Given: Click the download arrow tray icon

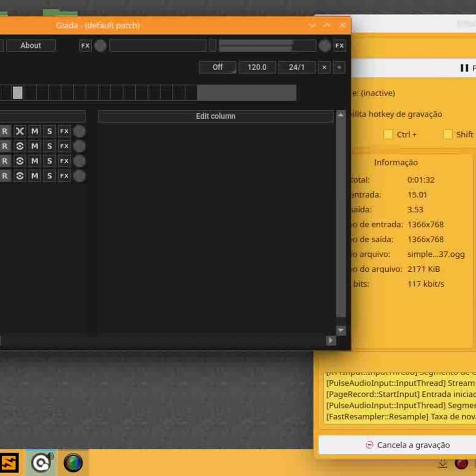Looking at the screenshot, I should pos(443,463).
